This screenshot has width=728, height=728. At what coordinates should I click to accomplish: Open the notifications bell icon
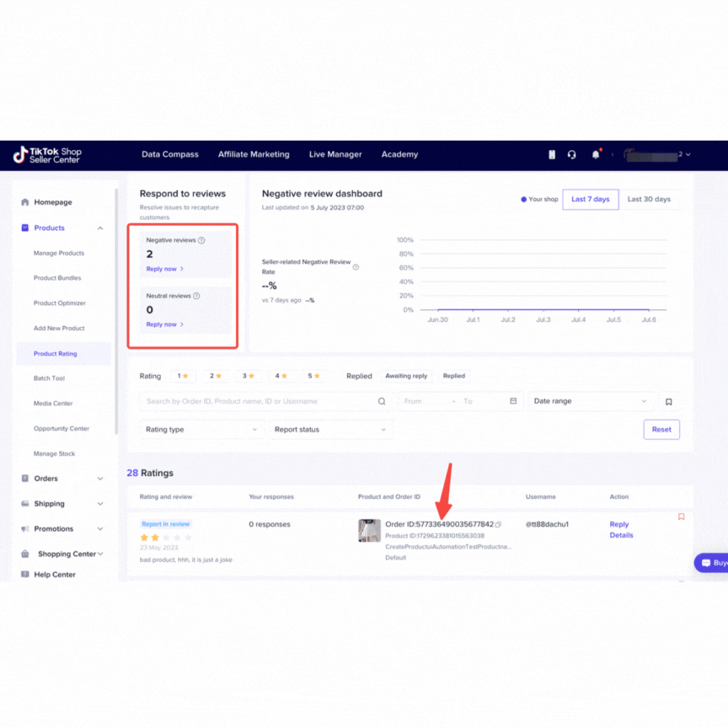[x=596, y=154]
